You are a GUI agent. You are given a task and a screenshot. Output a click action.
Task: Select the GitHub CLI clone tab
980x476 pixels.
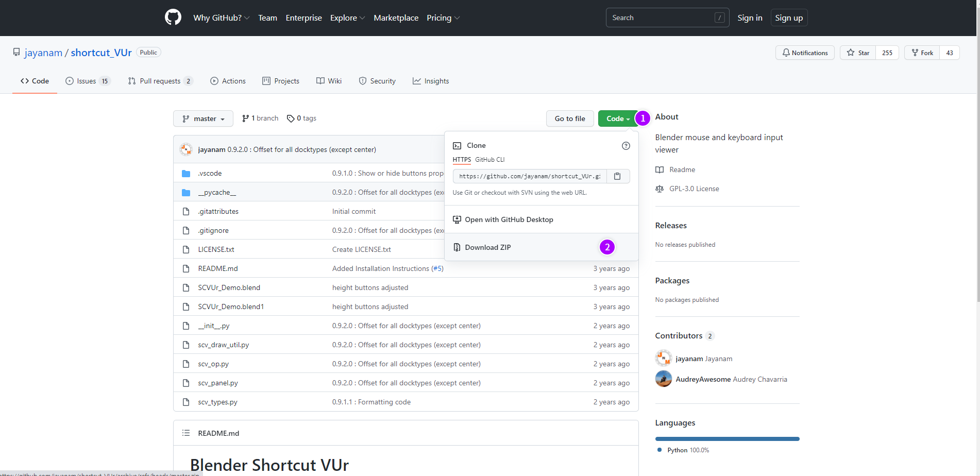tap(489, 160)
